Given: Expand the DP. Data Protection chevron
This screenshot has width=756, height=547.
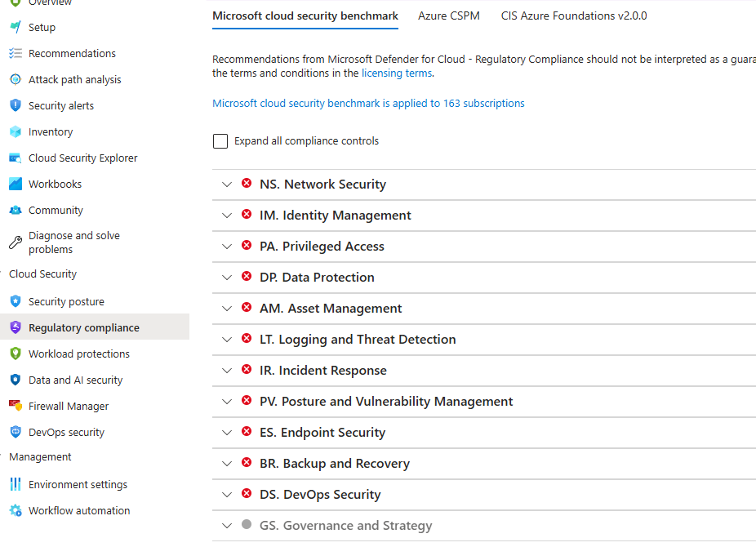Looking at the screenshot, I should click(227, 278).
